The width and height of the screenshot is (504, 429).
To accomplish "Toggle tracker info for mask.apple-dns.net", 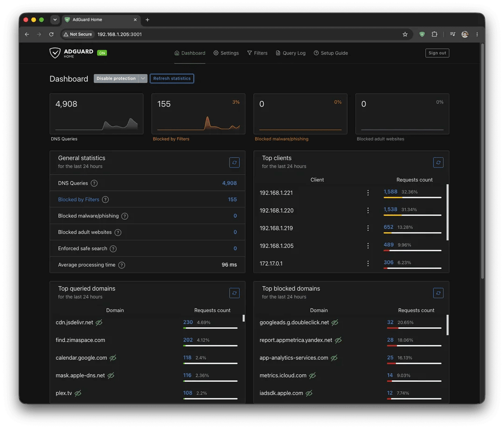I will tap(111, 375).
